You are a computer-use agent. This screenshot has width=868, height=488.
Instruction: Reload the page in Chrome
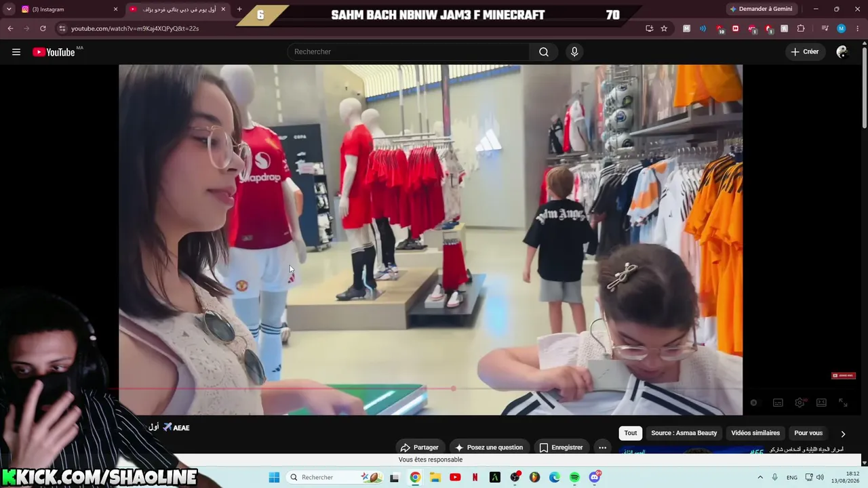(43, 28)
